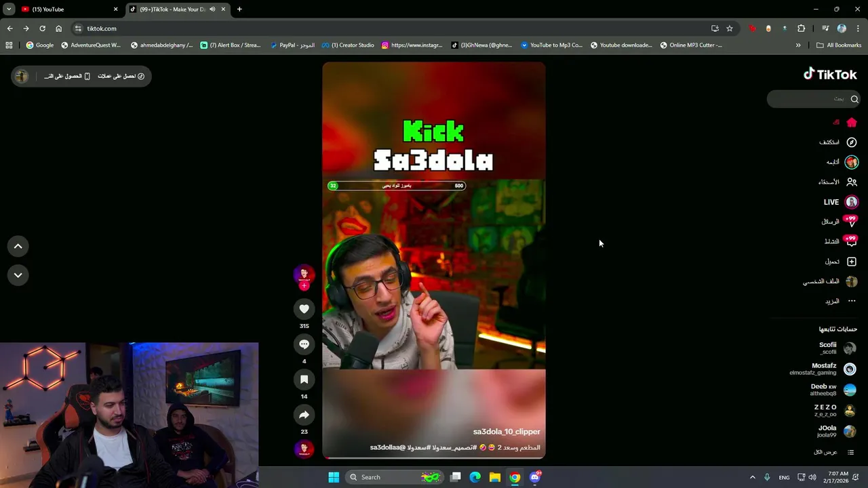Screen dimensions: 868x488
Task: Bookmark this page with the star
Action: click(x=730, y=28)
